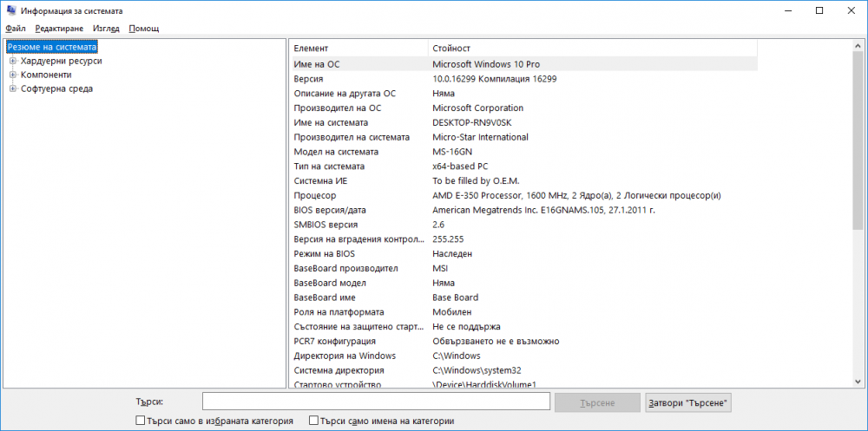Screen dimensions: 868x431
Task: Sort by the Елемент column header
Action: click(x=359, y=49)
